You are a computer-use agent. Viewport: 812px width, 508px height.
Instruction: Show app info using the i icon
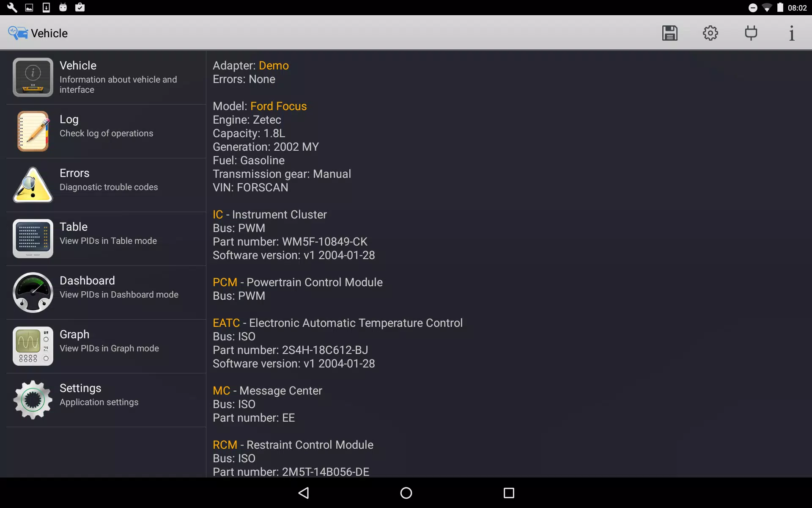coord(791,33)
